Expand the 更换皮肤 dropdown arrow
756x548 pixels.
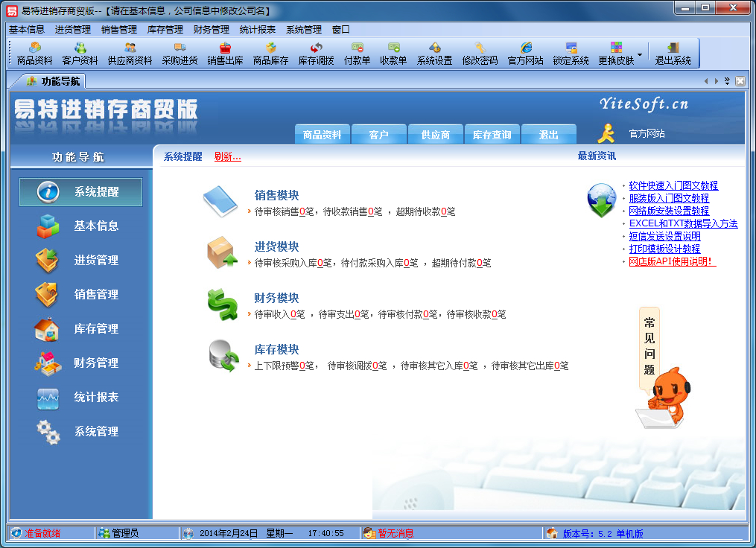click(640, 54)
